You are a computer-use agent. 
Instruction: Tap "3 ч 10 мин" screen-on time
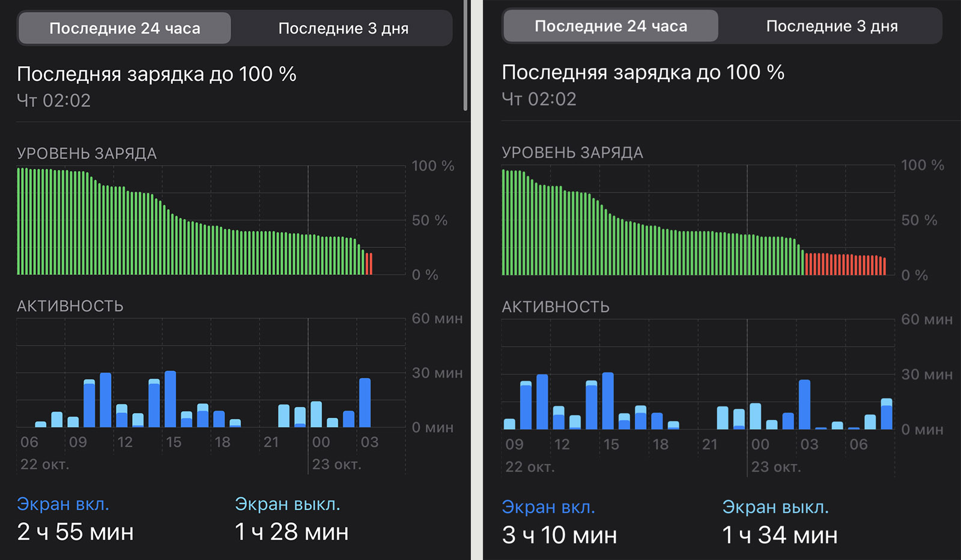(x=559, y=535)
